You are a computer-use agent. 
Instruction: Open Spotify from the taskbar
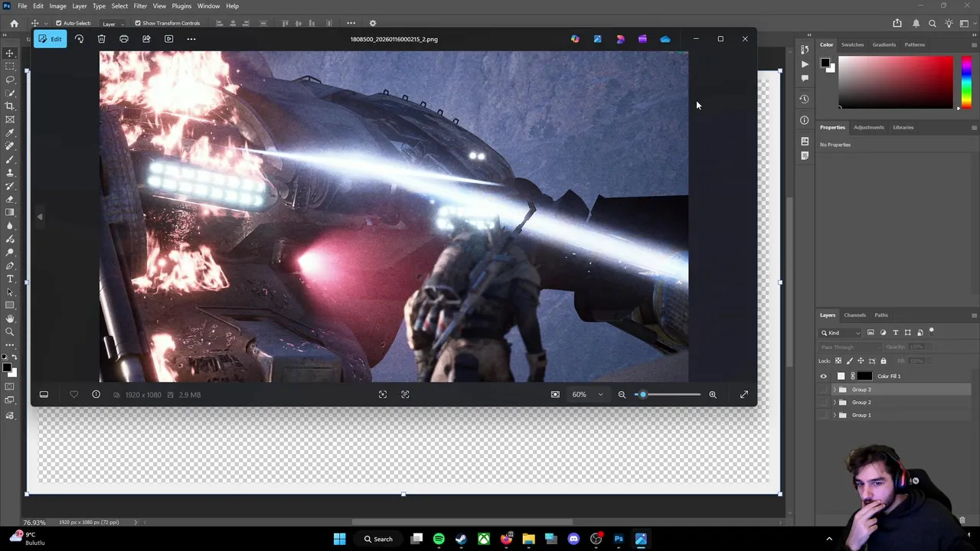pyautogui.click(x=439, y=539)
